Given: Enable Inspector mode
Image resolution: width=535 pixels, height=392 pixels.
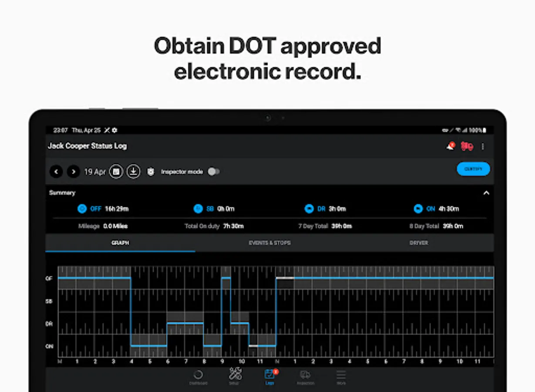Looking at the screenshot, I should (x=213, y=172).
